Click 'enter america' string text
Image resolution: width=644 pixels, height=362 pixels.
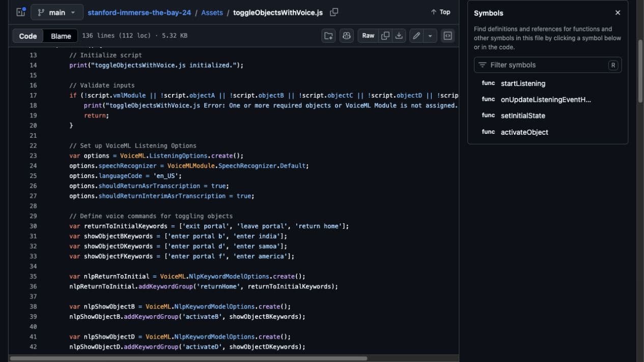pos(260,256)
